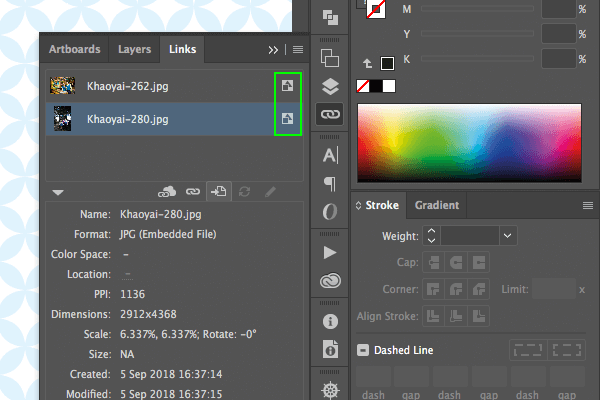Select the Round Cap stroke option
600x400 pixels.
pos(456,263)
